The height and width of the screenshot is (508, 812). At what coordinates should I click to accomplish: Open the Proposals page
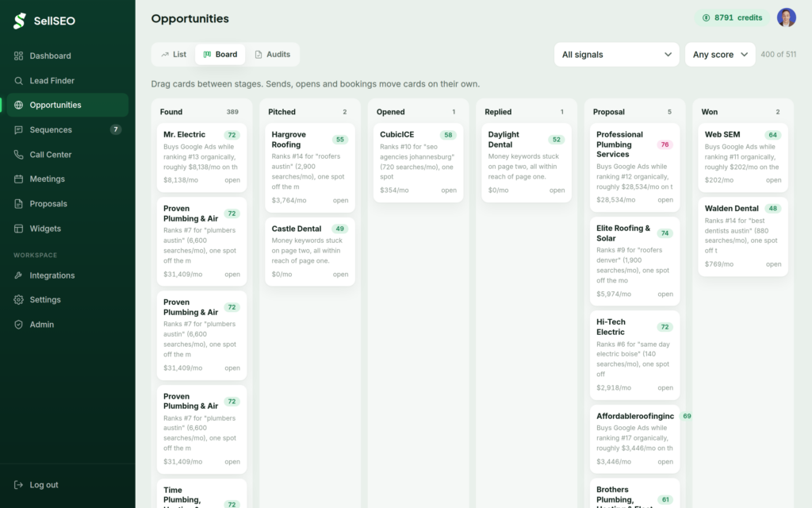[x=68, y=204]
